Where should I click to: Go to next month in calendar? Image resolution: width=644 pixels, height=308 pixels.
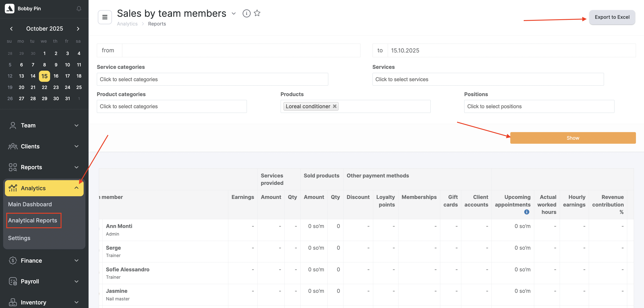pos(78,29)
